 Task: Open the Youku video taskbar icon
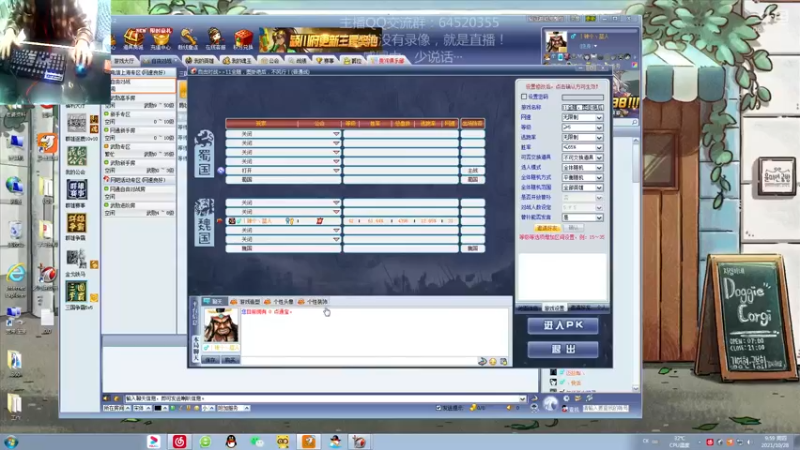click(154, 441)
